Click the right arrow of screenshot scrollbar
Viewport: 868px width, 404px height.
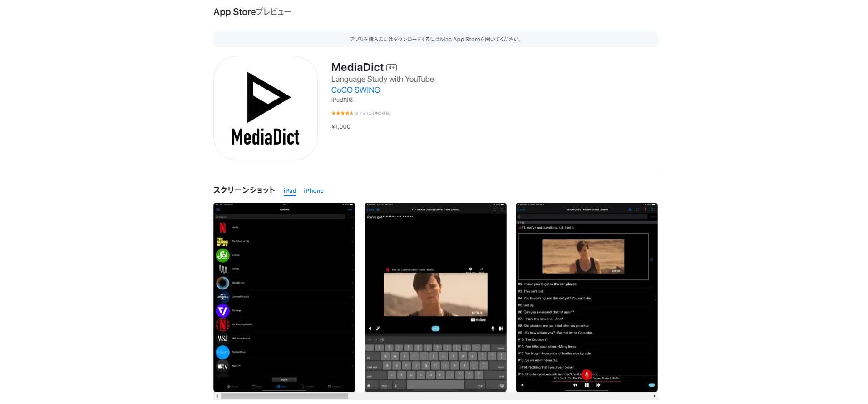point(654,396)
